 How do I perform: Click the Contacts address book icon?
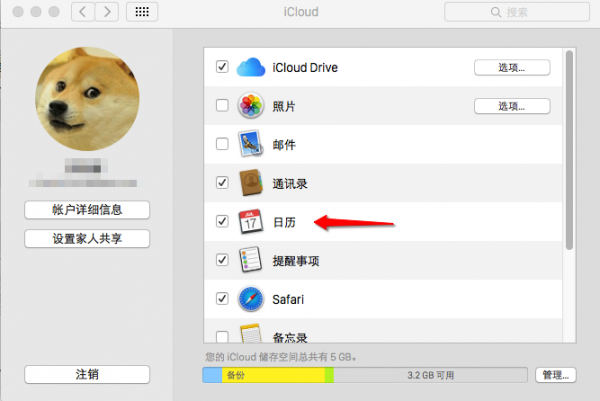[251, 183]
